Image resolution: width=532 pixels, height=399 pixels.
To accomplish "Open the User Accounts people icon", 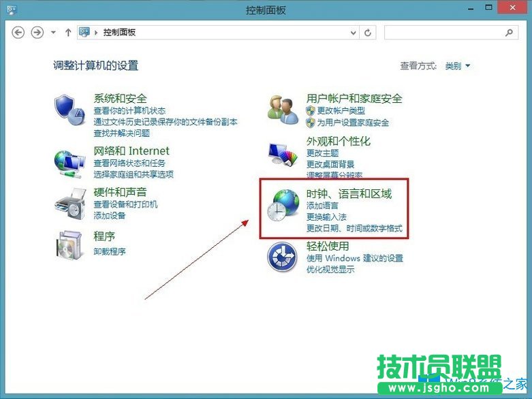I will (x=282, y=109).
